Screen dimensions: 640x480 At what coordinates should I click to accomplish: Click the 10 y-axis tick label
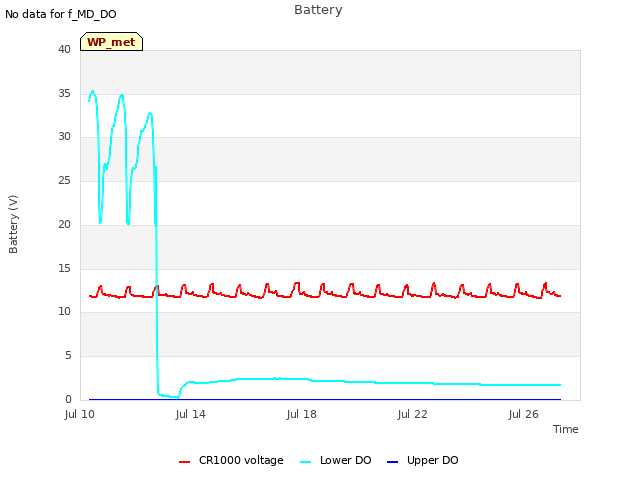(x=64, y=311)
